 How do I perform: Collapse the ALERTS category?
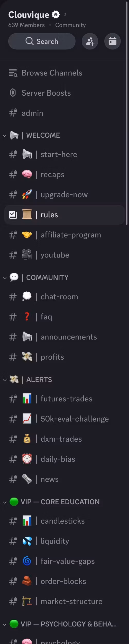click(x=5, y=380)
